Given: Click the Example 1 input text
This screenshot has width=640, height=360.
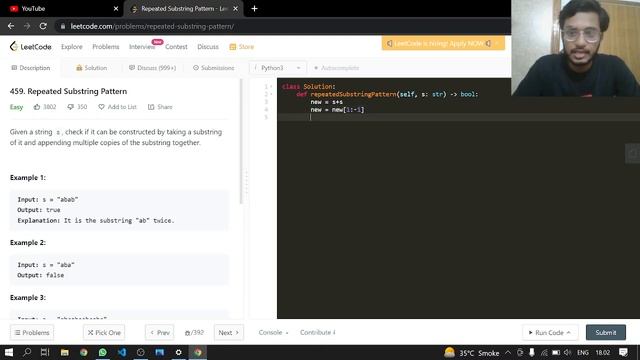Looking at the screenshot, I should (48, 200).
